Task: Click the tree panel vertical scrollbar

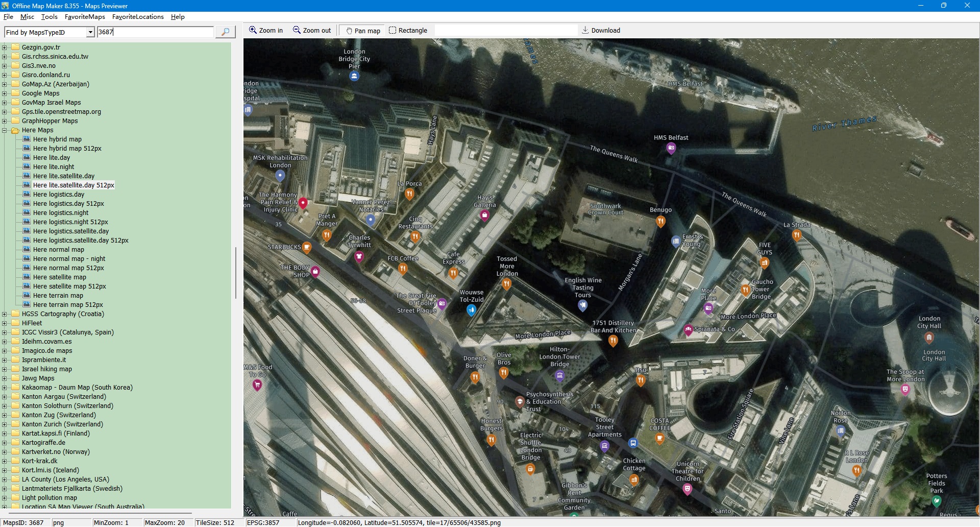Action: [235, 273]
